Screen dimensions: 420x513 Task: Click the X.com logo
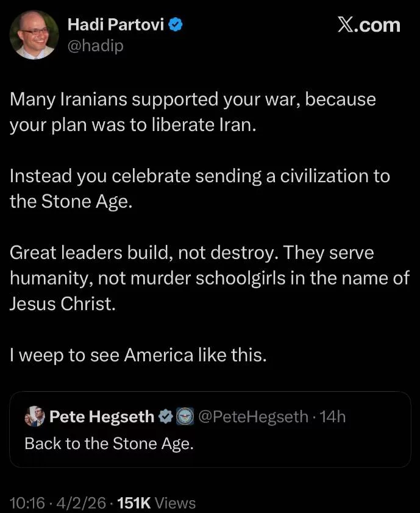click(368, 25)
